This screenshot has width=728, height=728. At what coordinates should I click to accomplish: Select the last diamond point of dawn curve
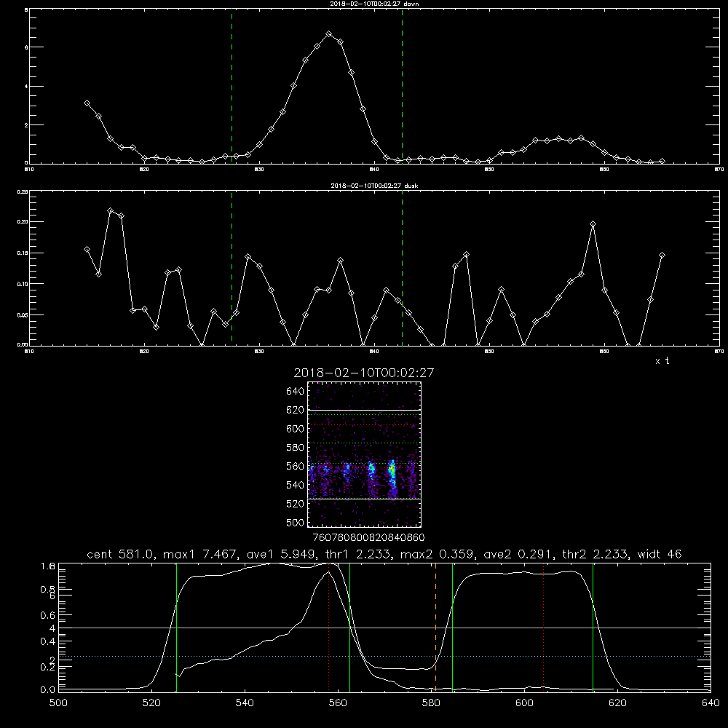662,161
